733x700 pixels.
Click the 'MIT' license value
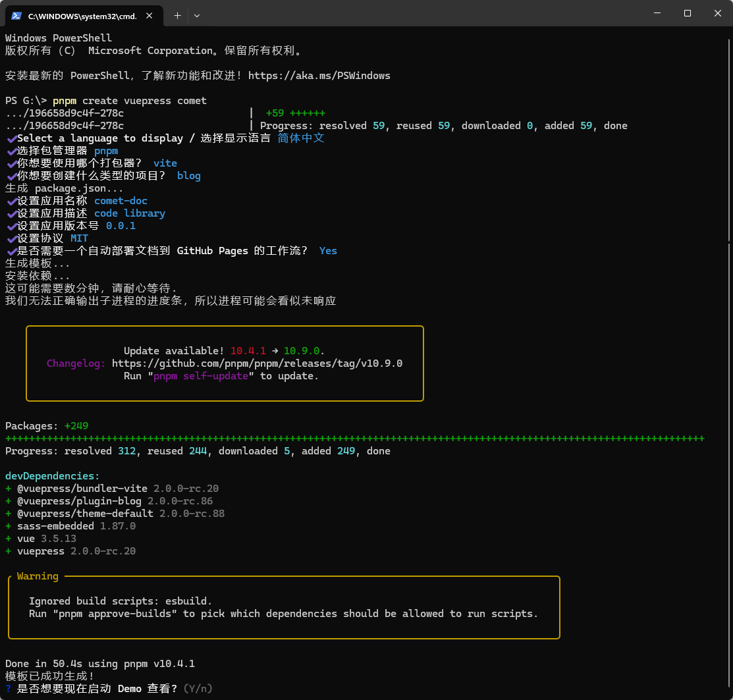[79, 238]
